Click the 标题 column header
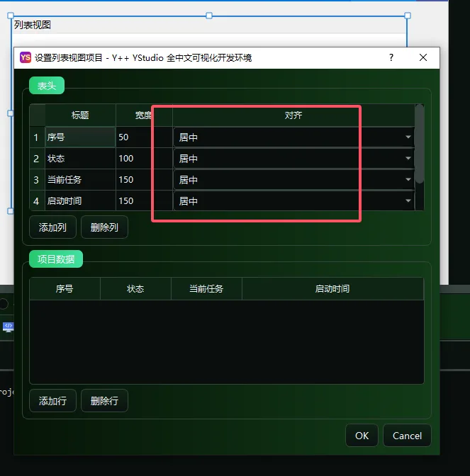470x476 pixels. (80, 115)
